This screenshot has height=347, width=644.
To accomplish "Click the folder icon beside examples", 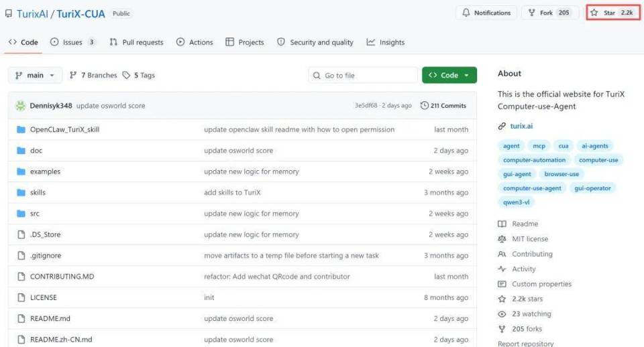I will pyautogui.click(x=21, y=171).
